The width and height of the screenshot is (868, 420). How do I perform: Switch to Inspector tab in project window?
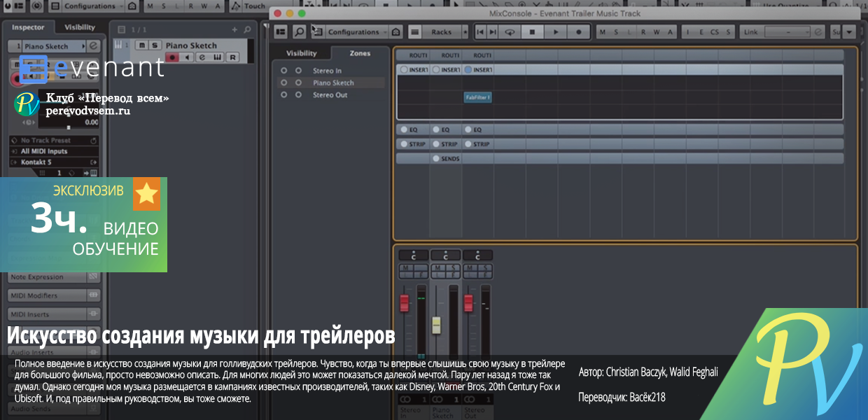pyautogui.click(x=28, y=28)
